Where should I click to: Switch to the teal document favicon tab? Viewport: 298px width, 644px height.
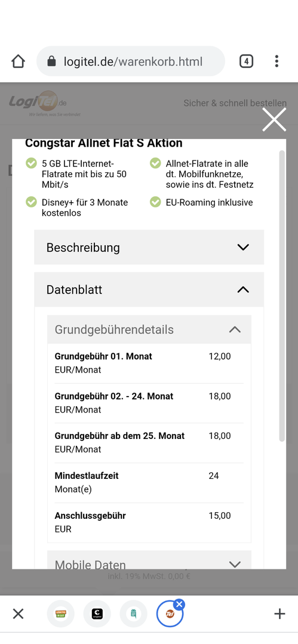tap(133, 614)
